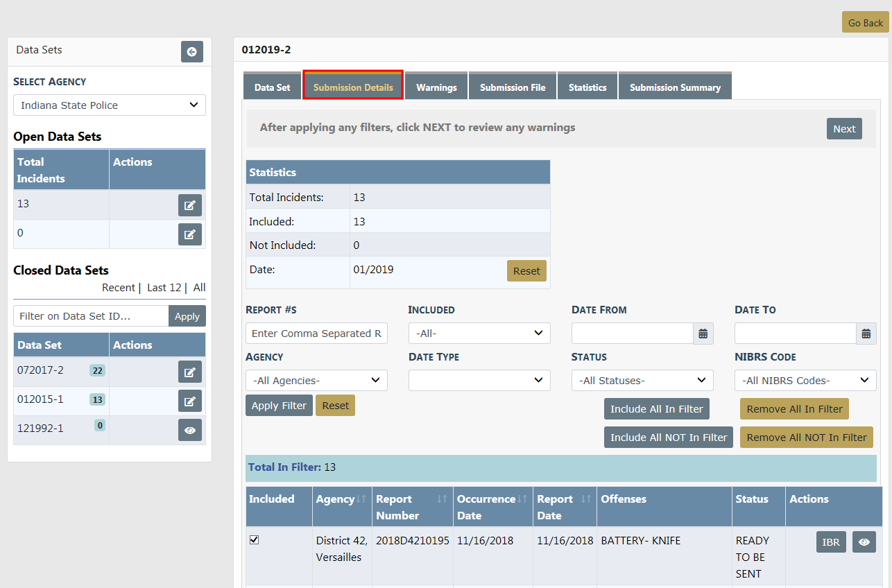Click the Report #s input field
Viewport: 892px width, 588px height.
pyautogui.click(x=316, y=334)
